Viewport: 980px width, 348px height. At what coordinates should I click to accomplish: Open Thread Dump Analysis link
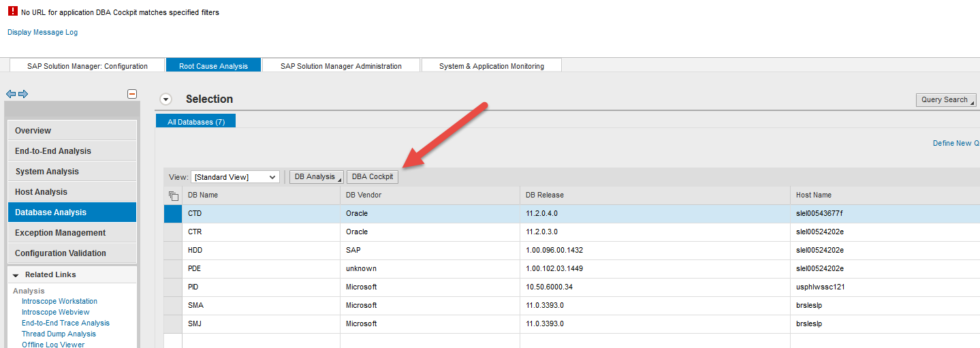click(x=59, y=334)
